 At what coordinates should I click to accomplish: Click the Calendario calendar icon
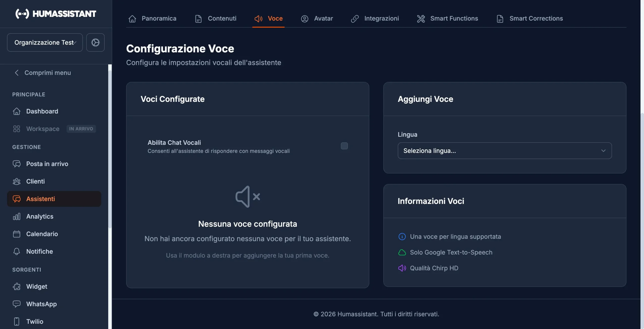pyautogui.click(x=17, y=234)
